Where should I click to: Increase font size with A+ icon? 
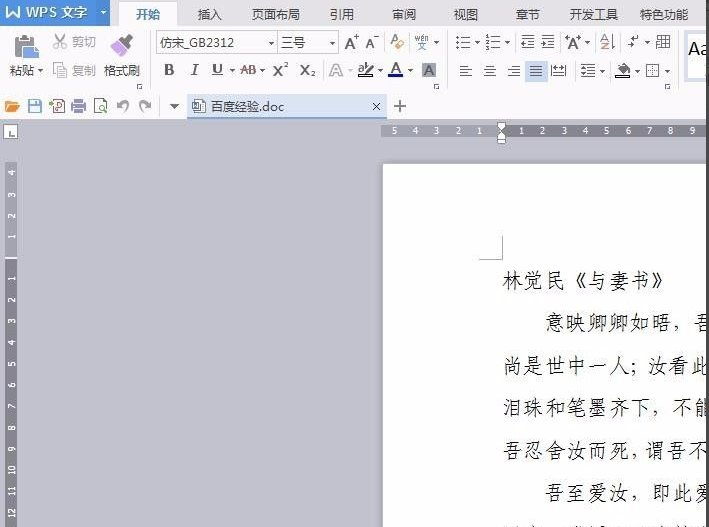(351, 43)
